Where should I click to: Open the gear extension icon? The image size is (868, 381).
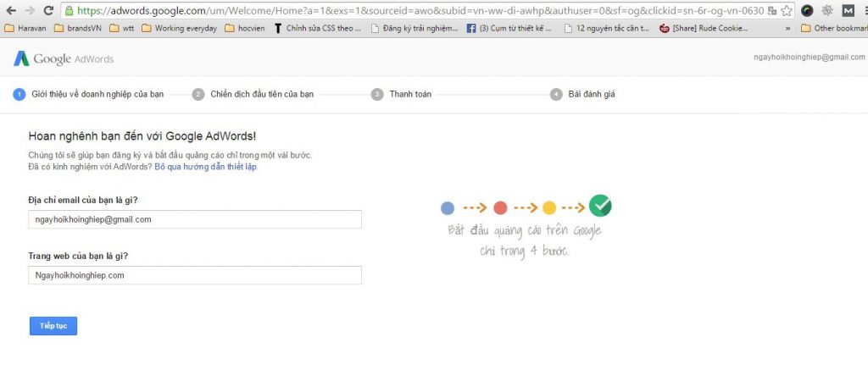[x=827, y=10]
